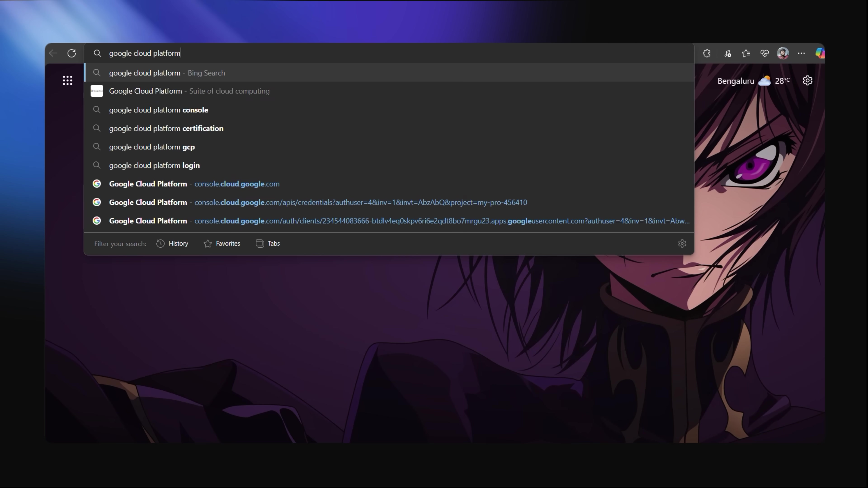This screenshot has height=488, width=868.
Task: Filter search by Tabs
Action: coord(268,244)
